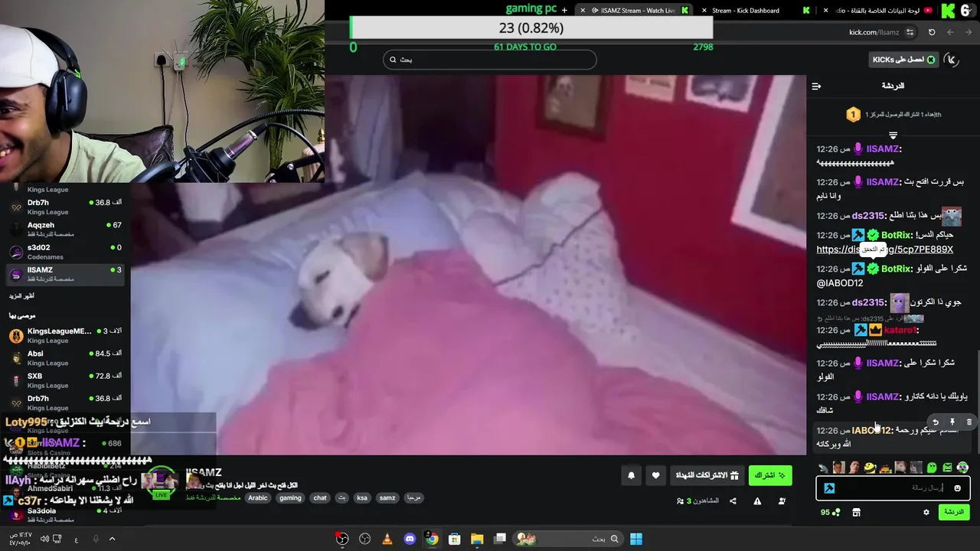Pin IABOD12's chat message
Viewport: 980px width, 551px height.
point(952,422)
